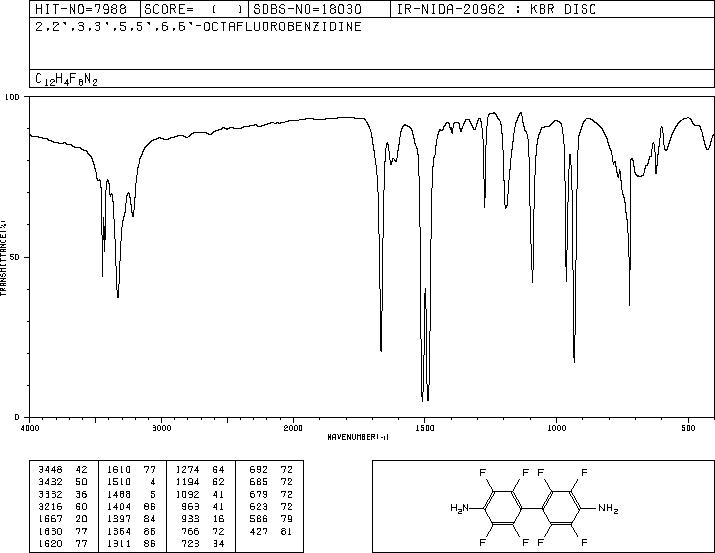The image size is (715, 553).
Task: Click the NH2 group on structure's right
Action: pos(608,508)
